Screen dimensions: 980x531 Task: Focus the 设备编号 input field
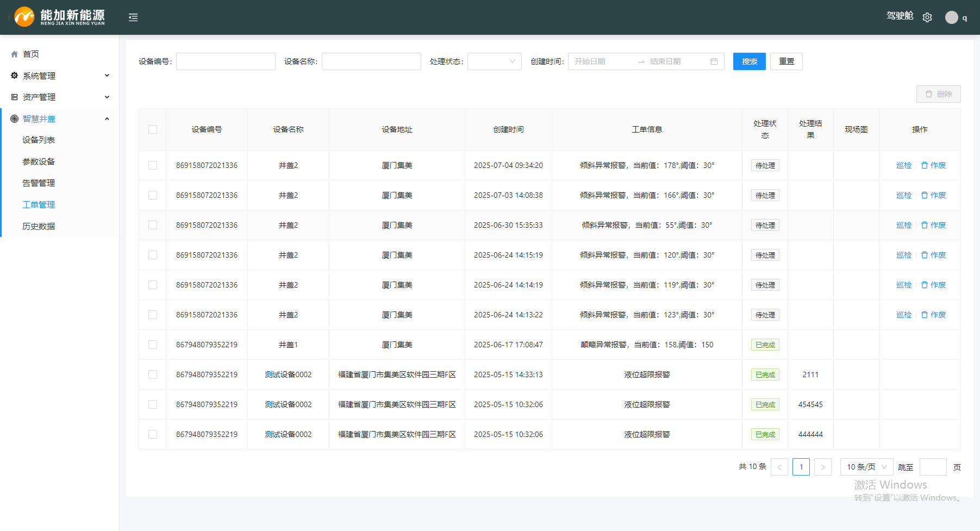(x=226, y=61)
